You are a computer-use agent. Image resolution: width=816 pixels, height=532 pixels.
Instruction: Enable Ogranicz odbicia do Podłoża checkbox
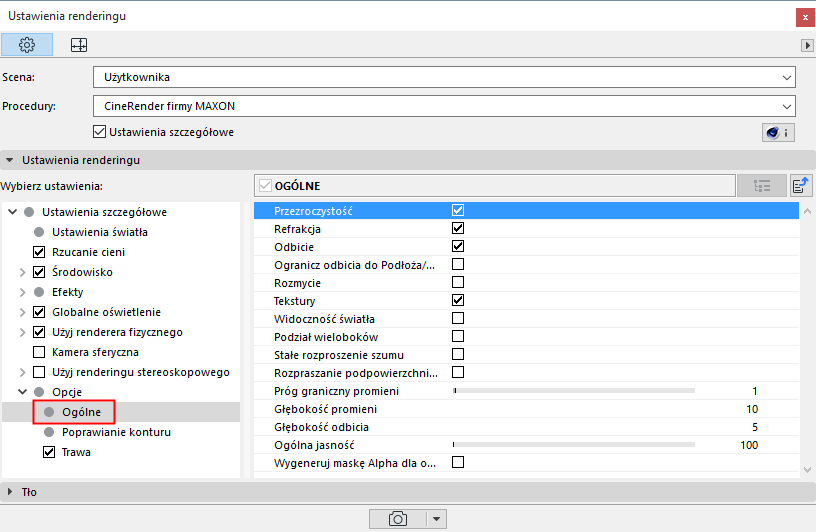(x=458, y=264)
